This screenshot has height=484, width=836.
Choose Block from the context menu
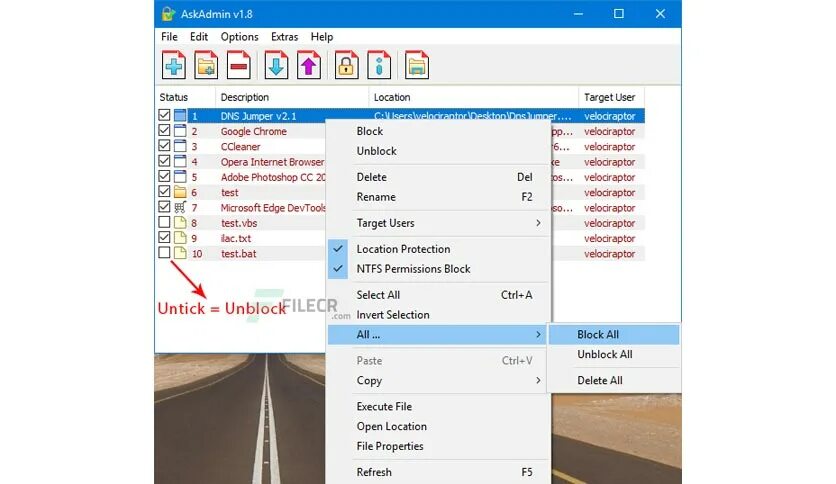click(437, 131)
